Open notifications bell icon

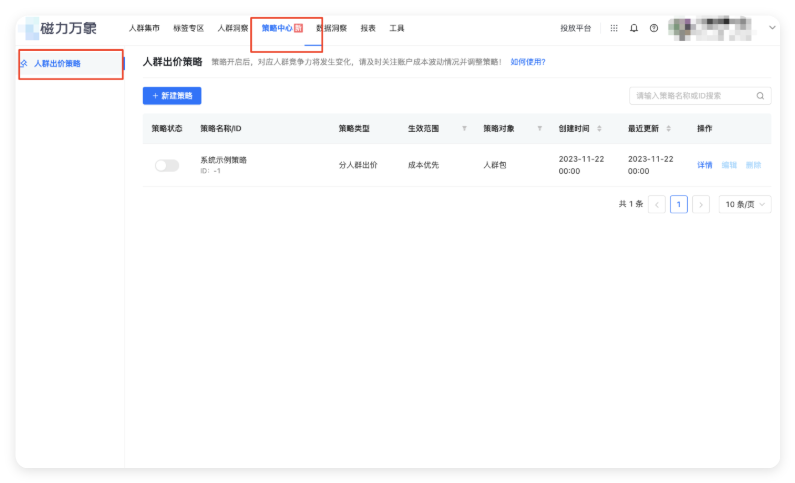pyautogui.click(x=634, y=28)
